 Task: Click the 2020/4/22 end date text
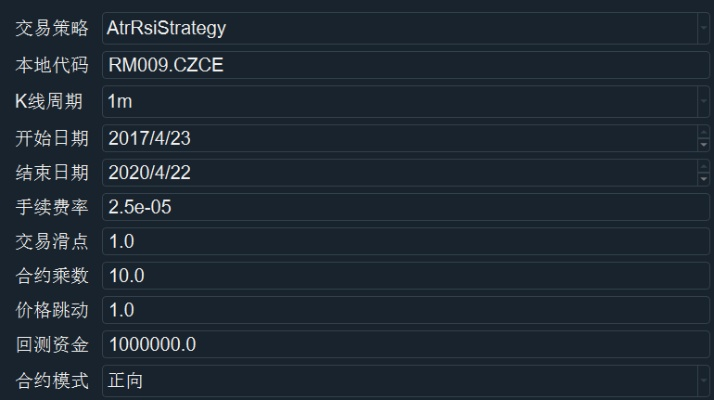(x=150, y=172)
